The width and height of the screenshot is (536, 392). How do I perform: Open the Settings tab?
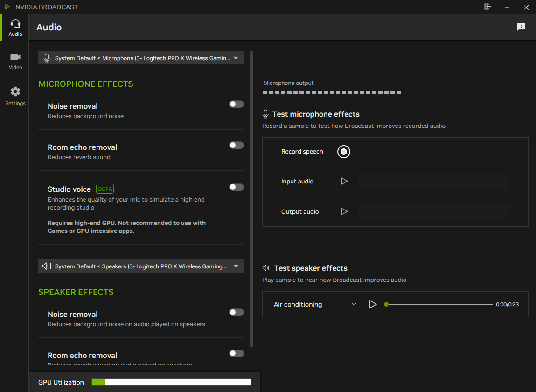coord(15,96)
